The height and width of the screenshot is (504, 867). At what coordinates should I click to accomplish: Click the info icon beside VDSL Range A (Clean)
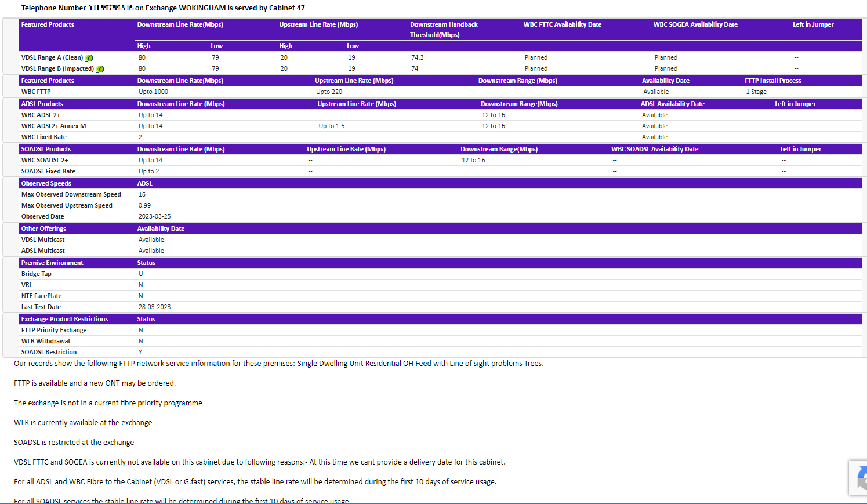[89, 58]
